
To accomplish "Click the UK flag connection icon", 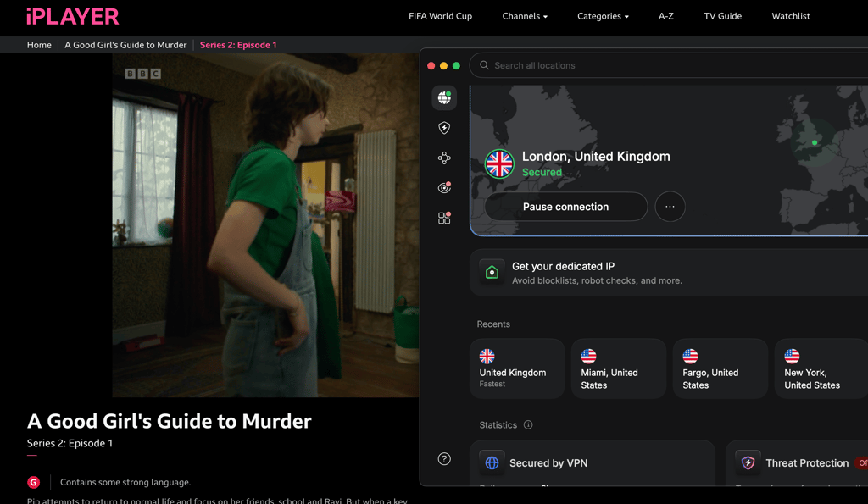I will 499,163.
